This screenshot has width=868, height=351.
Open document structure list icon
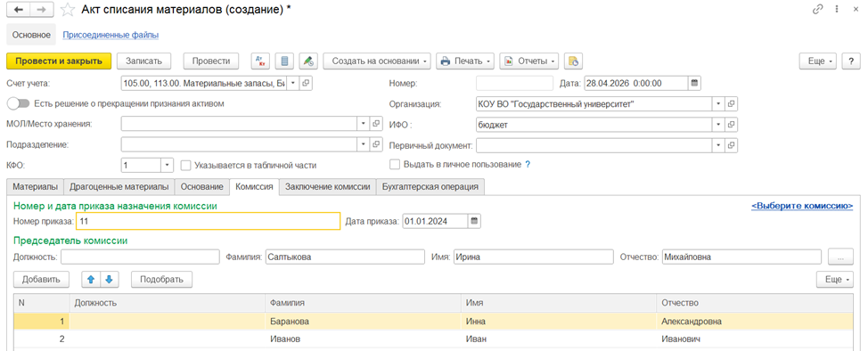[x=284, y=61]
